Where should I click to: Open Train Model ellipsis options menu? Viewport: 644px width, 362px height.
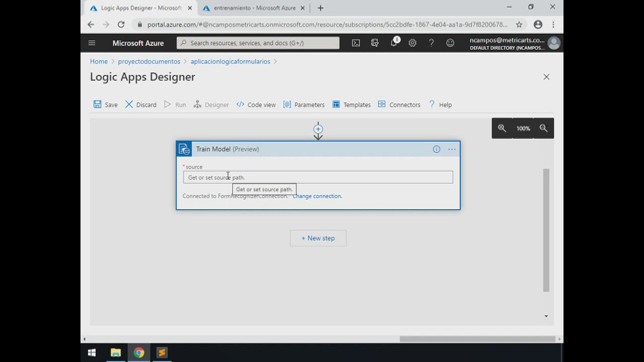[452, 149]
